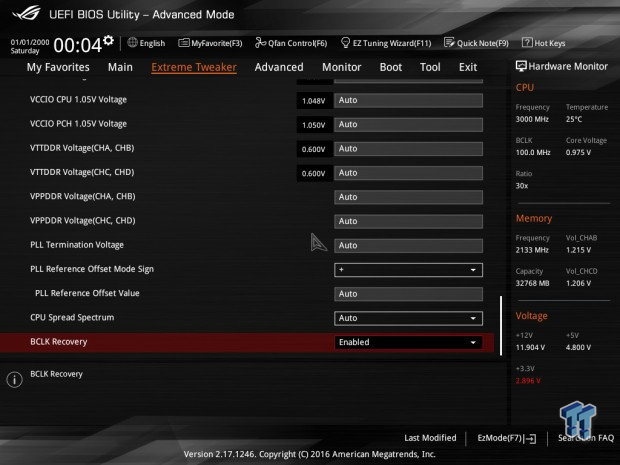The height and width of the screenshot is (465, 620).
Task: Click the 1.048V VCCIO CPU reading
Action: (x=314, y=101)
